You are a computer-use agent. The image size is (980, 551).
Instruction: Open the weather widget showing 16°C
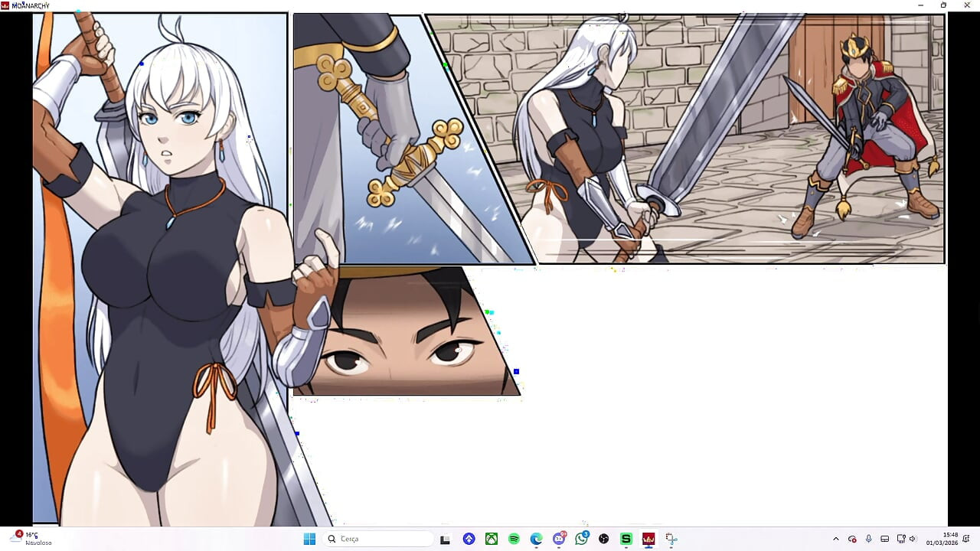pos(31,539)
